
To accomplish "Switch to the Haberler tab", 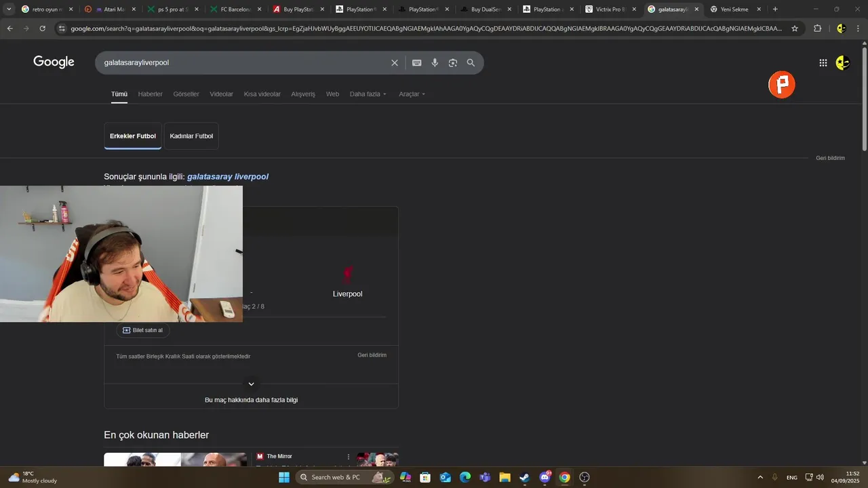I will (150, 94).
